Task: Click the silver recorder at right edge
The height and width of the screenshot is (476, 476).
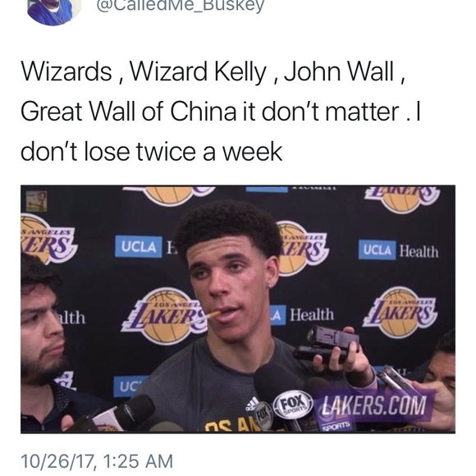Action: coord(396,380)
